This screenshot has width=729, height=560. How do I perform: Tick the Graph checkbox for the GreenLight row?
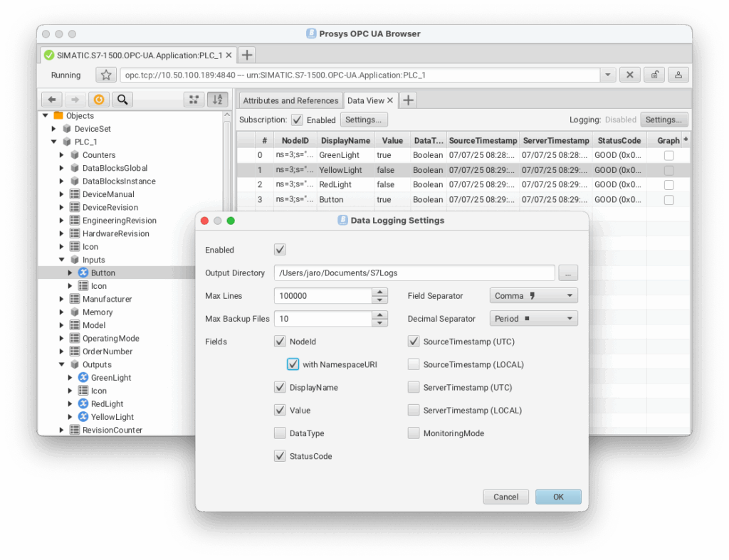tap(668, 155)
